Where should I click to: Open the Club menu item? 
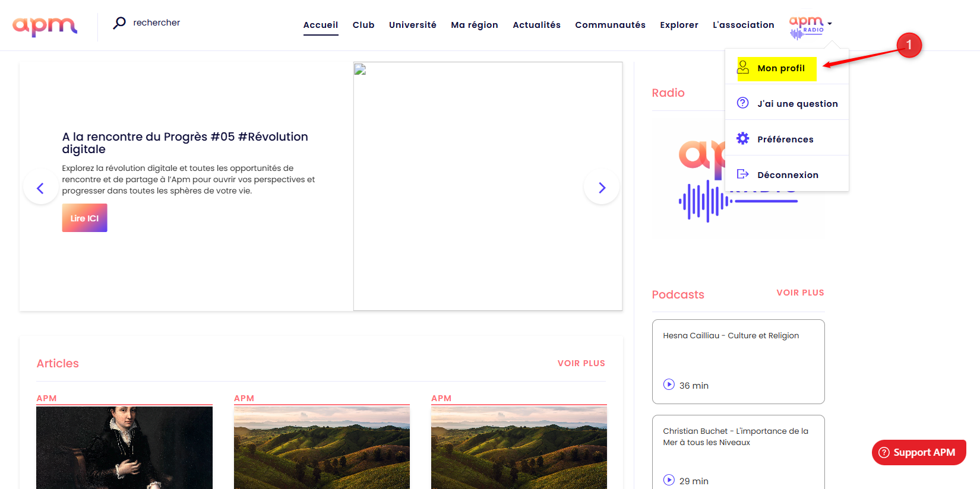(x=363, y=25)
